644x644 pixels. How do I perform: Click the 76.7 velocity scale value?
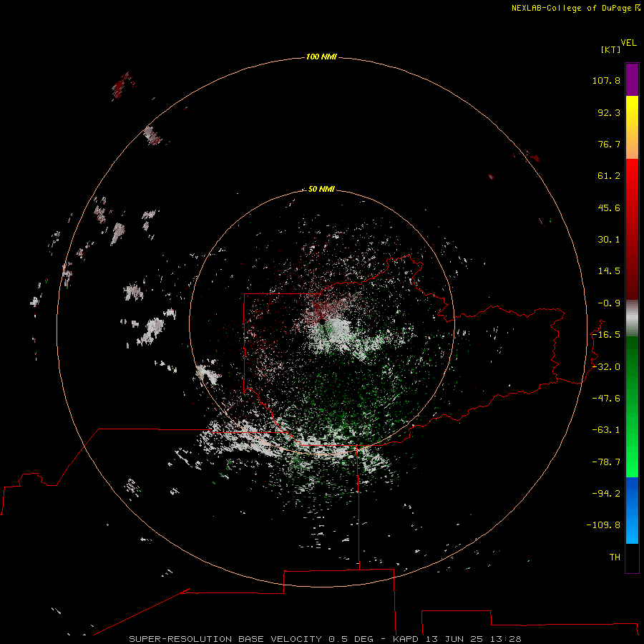pyautogui.click(x=609, y=144)
